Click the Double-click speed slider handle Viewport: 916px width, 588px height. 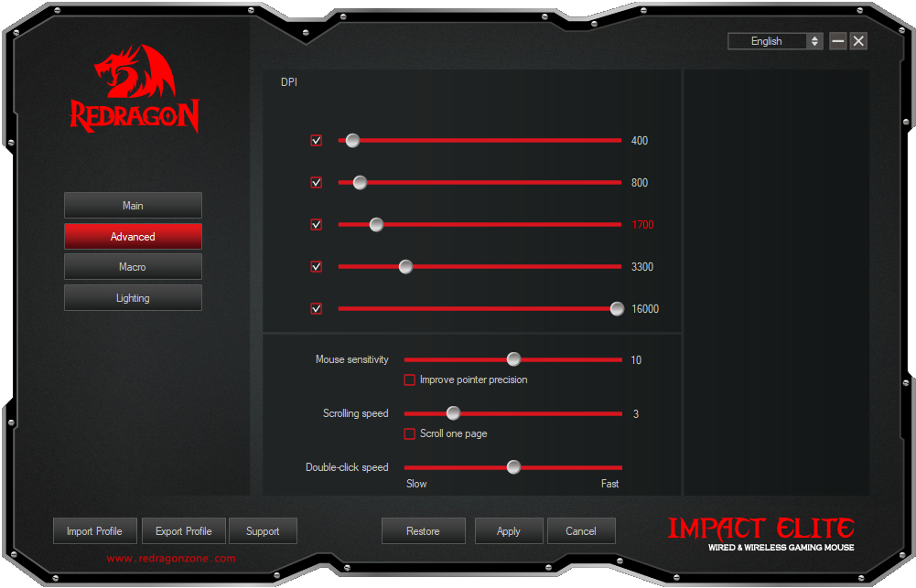pos(513,467)
